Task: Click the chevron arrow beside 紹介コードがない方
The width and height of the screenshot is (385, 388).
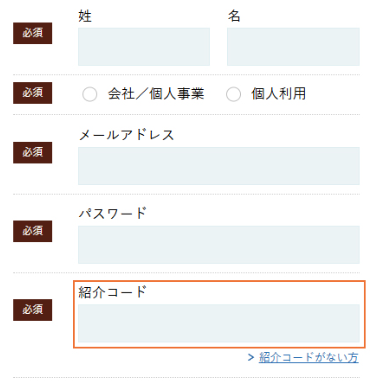Action: coord(251,358)
